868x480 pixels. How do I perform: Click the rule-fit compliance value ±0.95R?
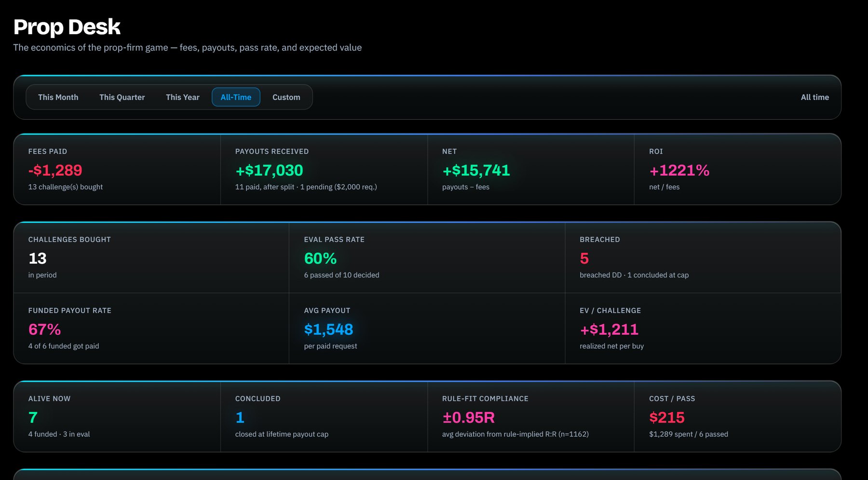[x=468, y=418]
